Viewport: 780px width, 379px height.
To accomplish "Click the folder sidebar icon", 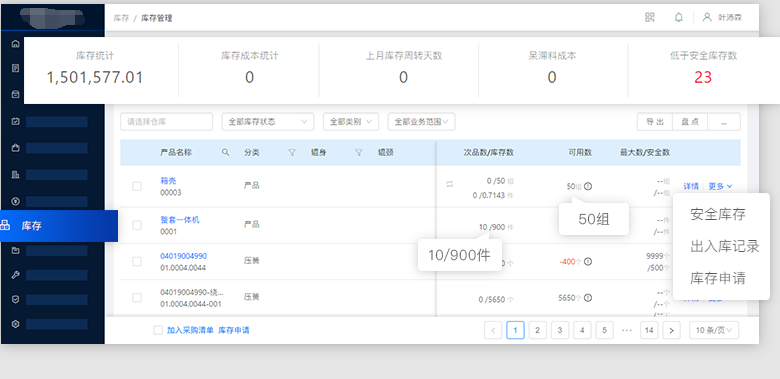I will click(15, 250).
